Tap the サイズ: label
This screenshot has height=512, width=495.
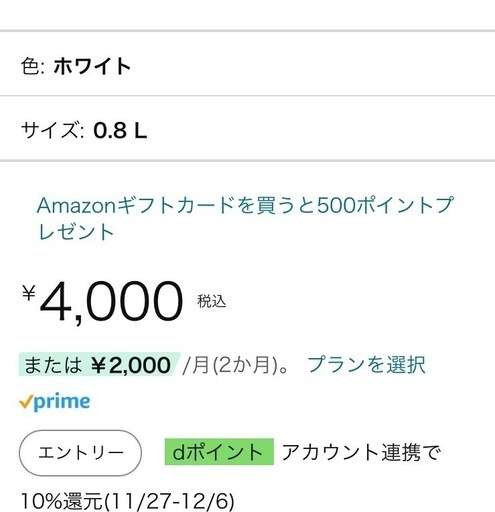point(53,130)
